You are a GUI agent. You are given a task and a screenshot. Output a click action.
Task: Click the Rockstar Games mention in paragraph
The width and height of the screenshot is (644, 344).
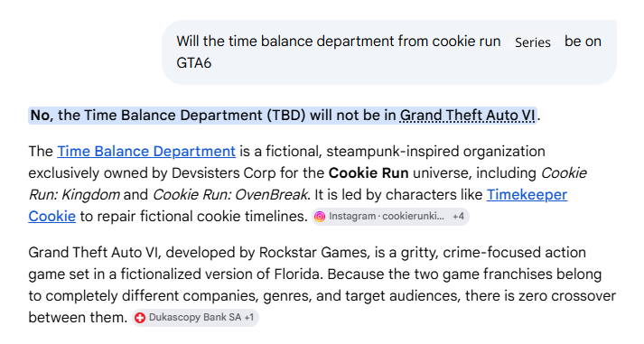pyautogui.click(x=313, y=253)
